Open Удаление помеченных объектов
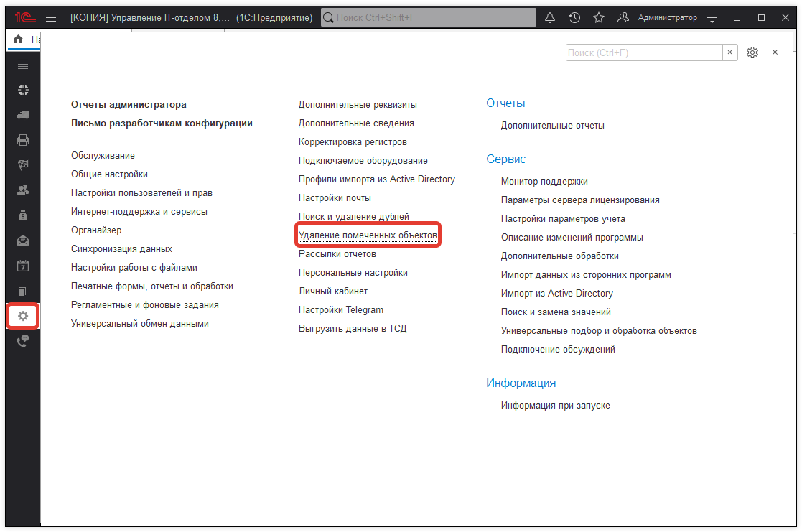802x532 pixels. click(x=368, y=235)
